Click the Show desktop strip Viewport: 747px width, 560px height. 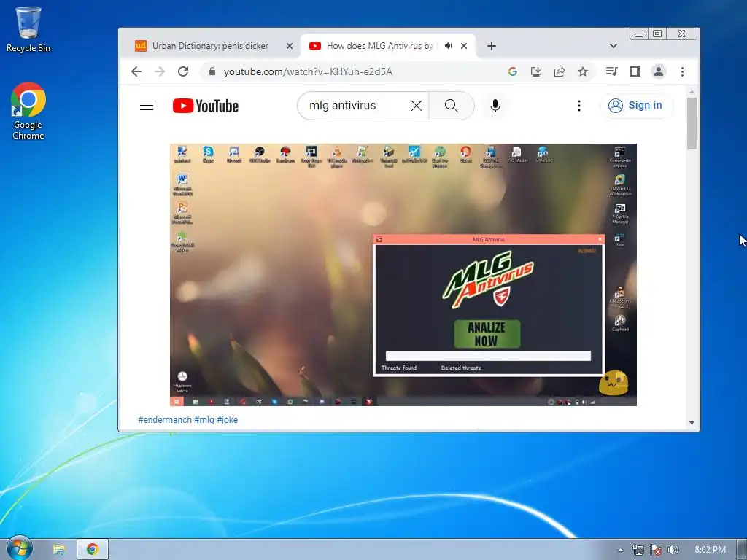[x=742, y=550]
